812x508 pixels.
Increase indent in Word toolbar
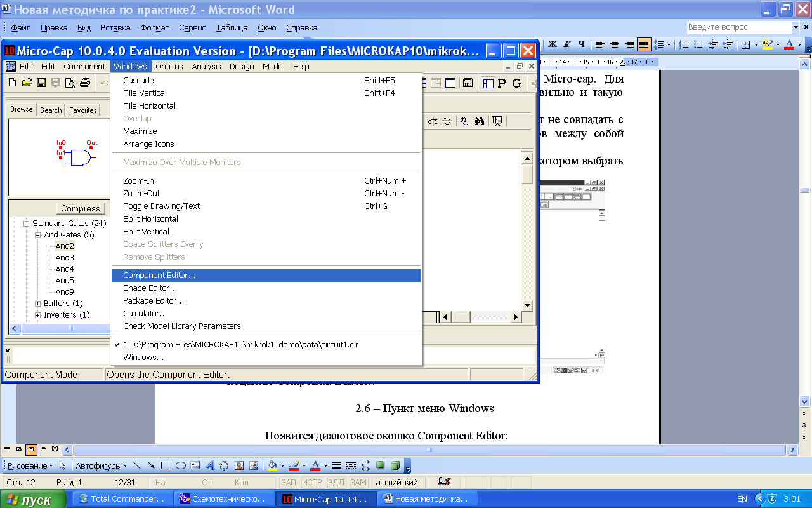pos(728,44)
